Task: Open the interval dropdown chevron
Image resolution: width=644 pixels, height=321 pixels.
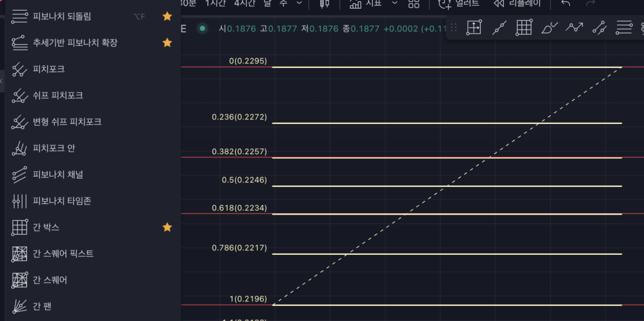Action: tap(300, 3)
